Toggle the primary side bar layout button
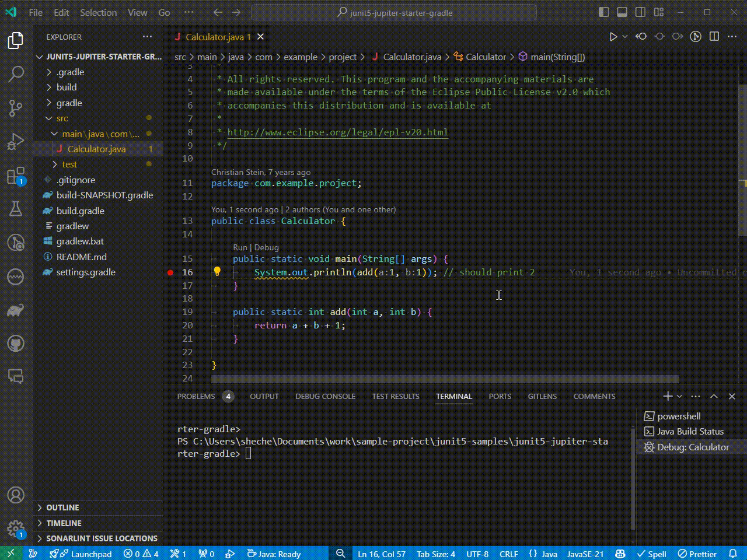747x560 pixels. pos(604,12)
